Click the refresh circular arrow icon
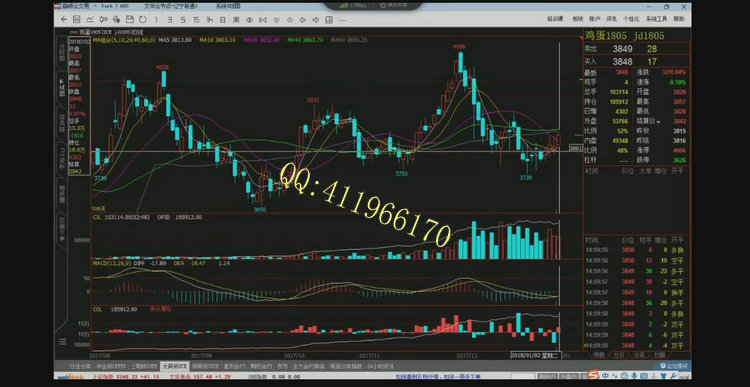The width and height of the screenshot is (750, 387). point(143,20)
